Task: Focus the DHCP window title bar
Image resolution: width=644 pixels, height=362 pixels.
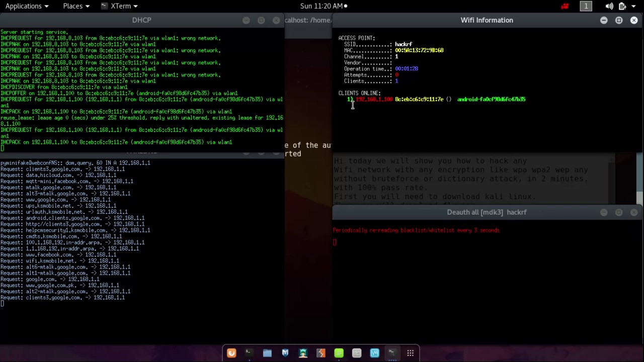Action: [x=141, y=20]
